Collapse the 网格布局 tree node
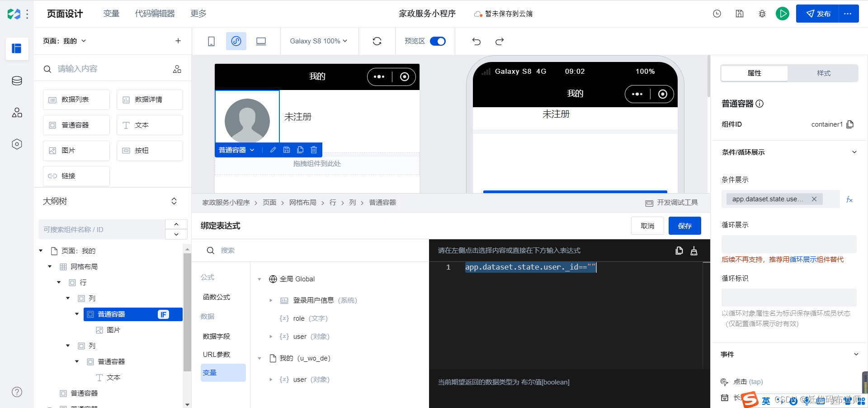 coord(50,266)
